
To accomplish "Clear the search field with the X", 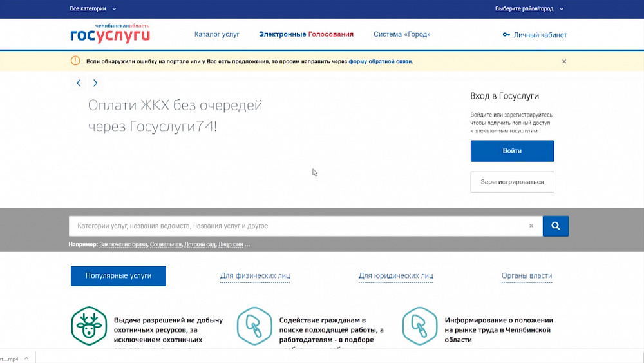I will coord(531,226).
